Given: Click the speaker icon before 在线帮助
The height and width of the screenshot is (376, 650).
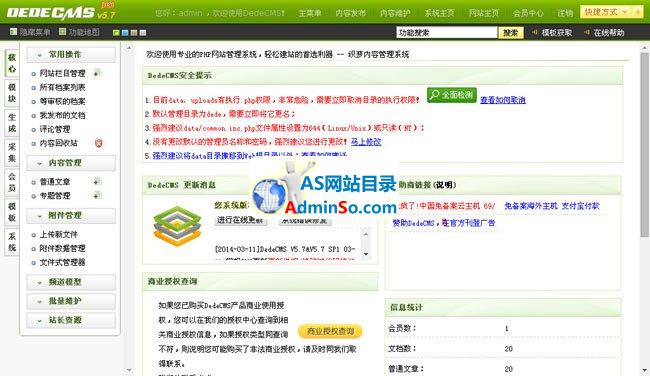Looking at the screenshot, I should (587, 32).
